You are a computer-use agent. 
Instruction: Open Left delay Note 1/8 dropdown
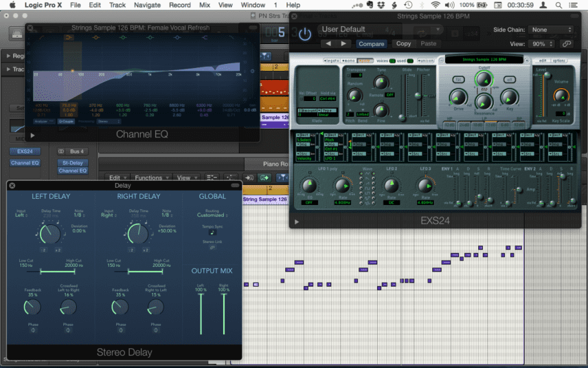coord(79,215)
